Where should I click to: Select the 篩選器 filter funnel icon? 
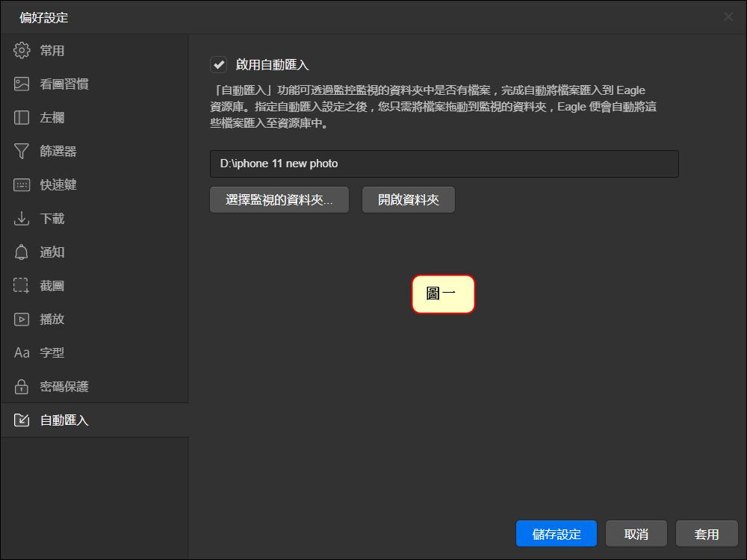pyautogui.click(x=22, y=151)
